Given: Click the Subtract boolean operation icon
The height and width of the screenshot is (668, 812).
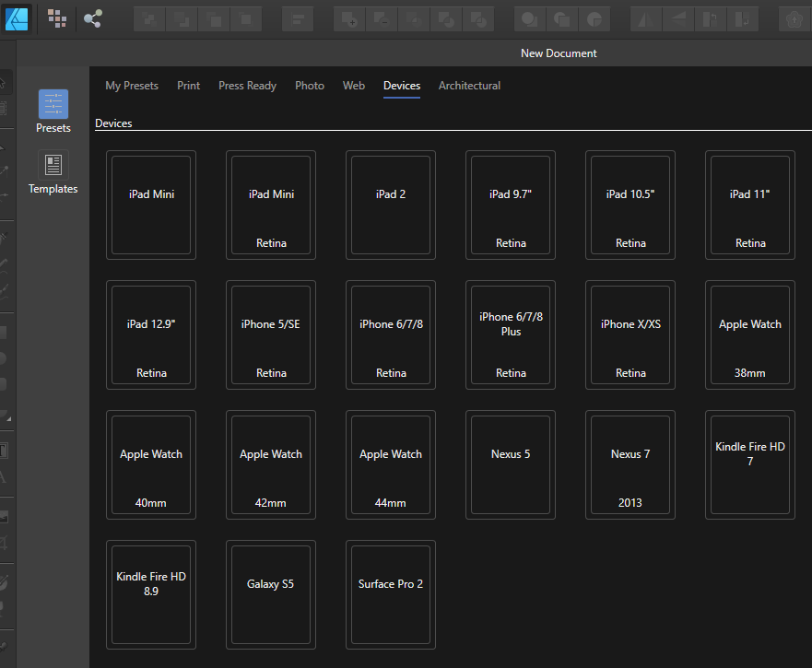Looking at the screenshot, I should 382,19.
